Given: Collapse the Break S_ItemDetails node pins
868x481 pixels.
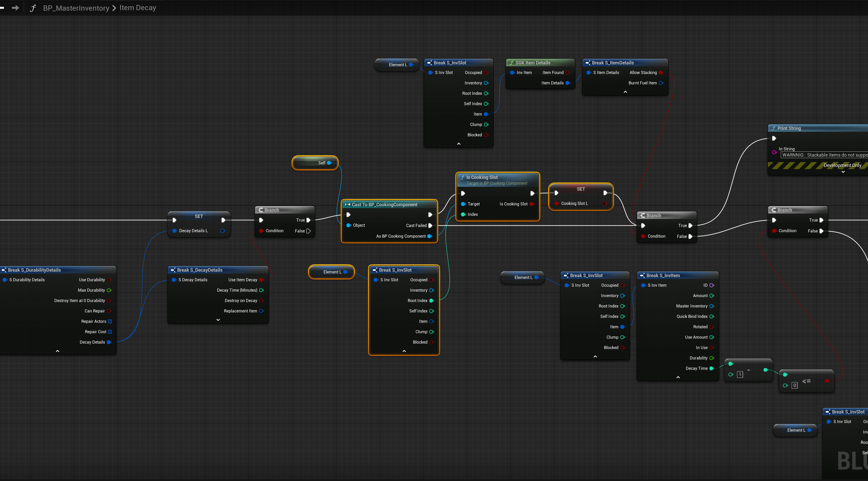Looking at the screenshot, I should tap(625, 92).
